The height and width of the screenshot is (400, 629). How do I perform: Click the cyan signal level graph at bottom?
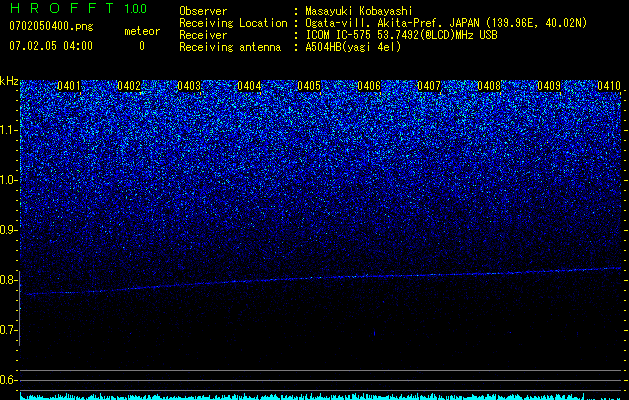320,396
